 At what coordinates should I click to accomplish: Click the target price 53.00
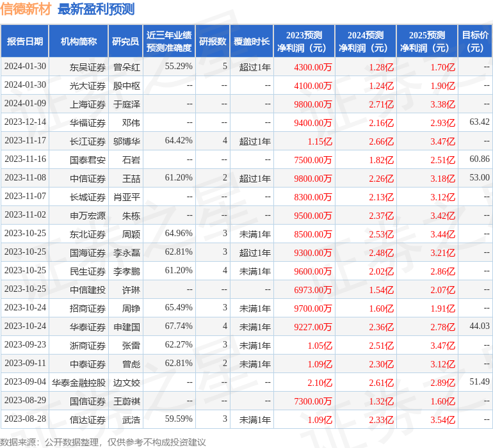pyautogui.click(x=480, y=177)
